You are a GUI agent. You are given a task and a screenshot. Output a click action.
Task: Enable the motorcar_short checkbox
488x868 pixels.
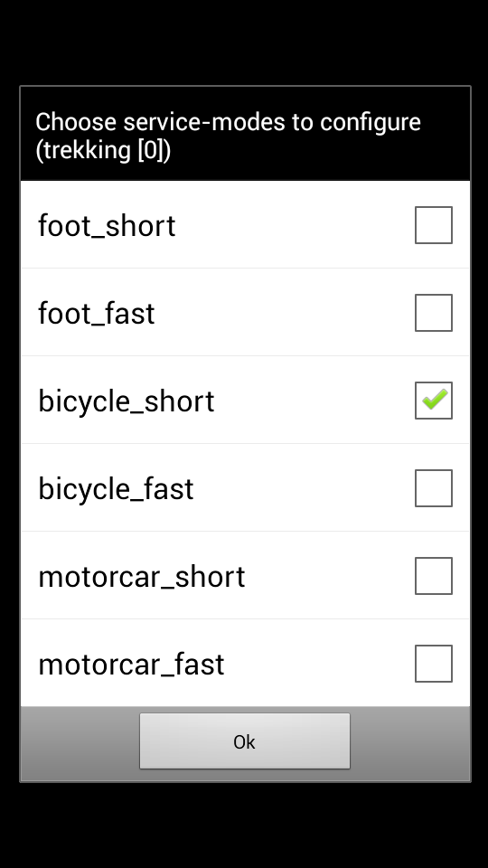point(434,576)
